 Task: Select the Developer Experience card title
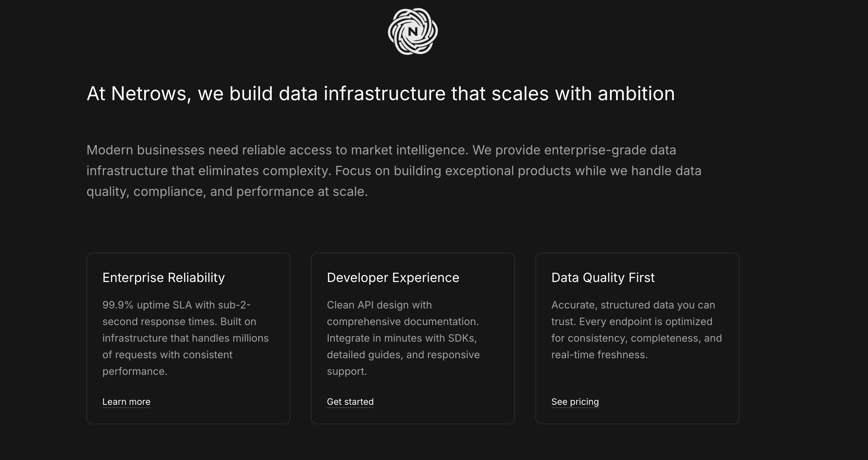[393, 277]
